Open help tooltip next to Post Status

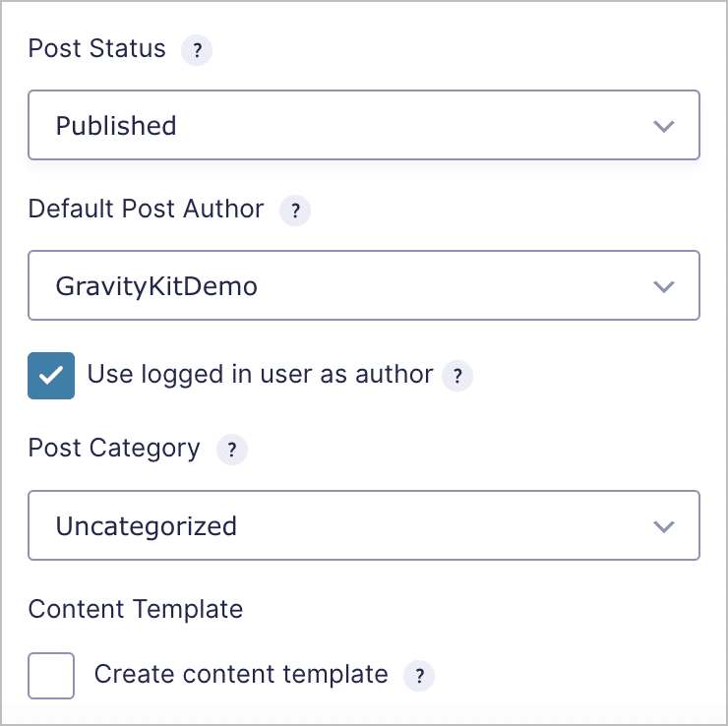click(197, 49)
